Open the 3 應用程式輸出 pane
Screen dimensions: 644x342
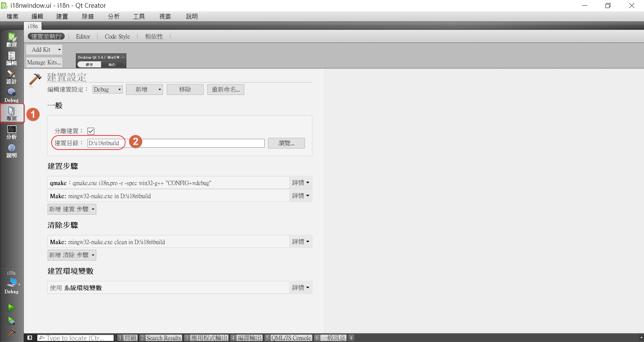click(206, 338)
